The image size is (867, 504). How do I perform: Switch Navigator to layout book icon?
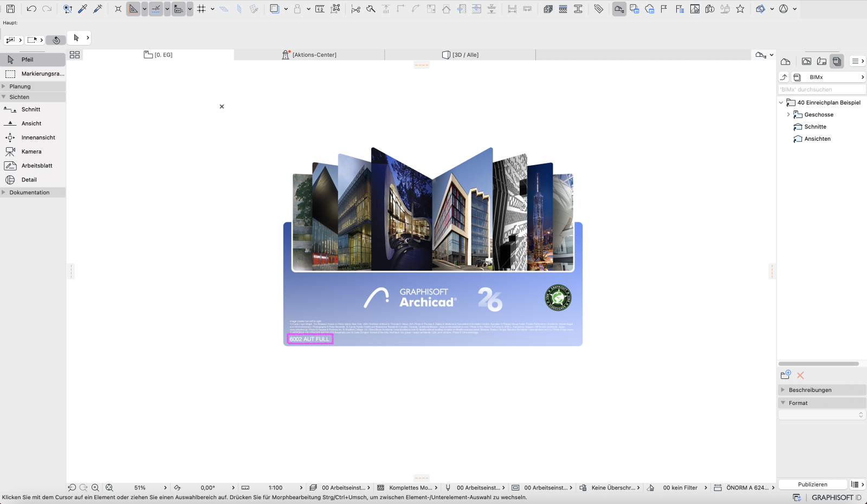pos(822,61)
